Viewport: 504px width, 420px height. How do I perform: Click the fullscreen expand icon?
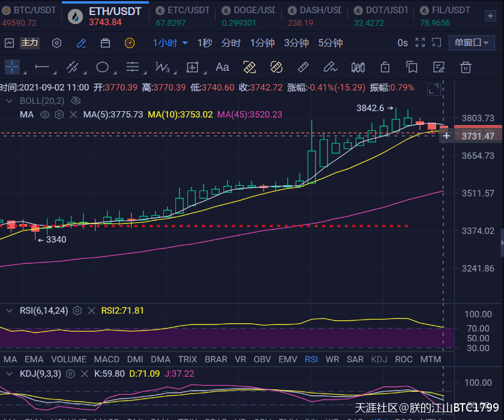tap(419, 43)
